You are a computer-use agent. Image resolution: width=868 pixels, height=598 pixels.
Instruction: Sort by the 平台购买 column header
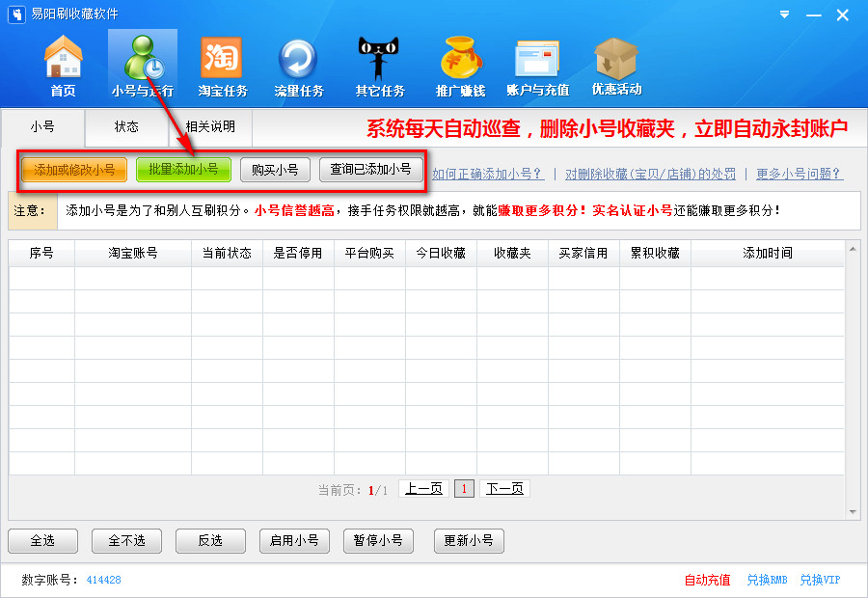369,253
